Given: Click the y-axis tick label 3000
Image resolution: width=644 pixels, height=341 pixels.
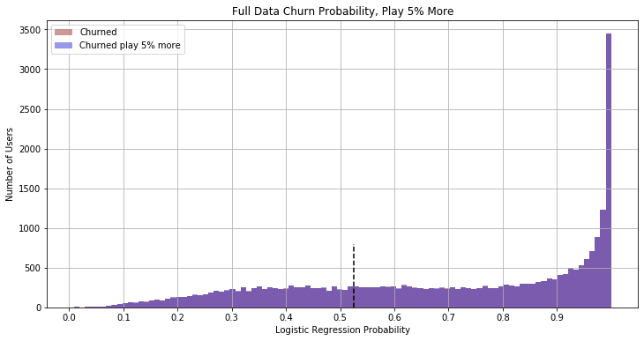Looking at the screenshot, I should pos(30,70).
